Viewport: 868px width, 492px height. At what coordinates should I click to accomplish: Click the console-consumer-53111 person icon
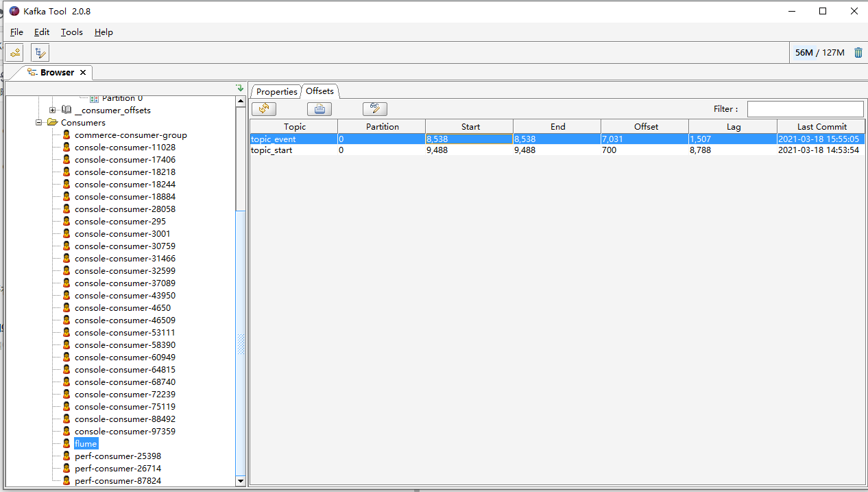coord(67,333)
